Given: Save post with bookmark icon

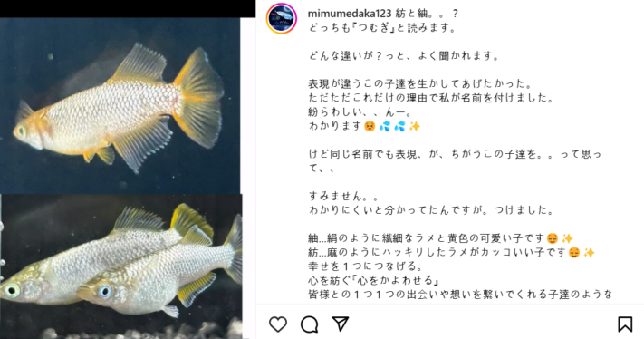Looking at the screenshot, I should (625, 324).
